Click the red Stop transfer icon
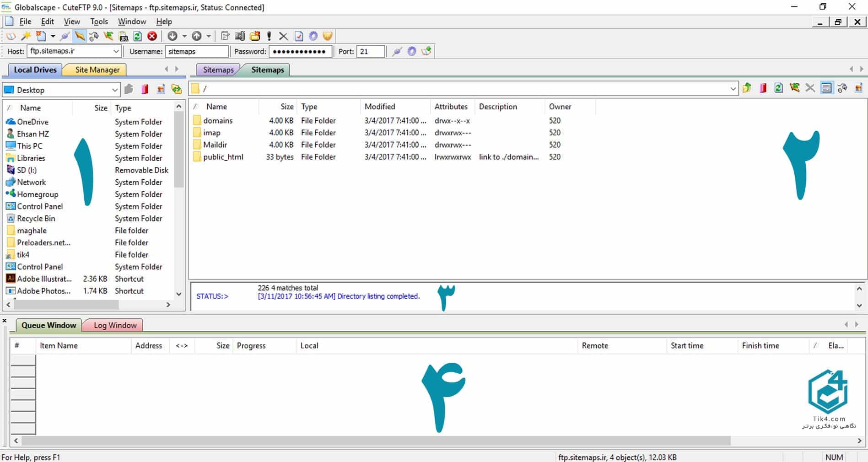Image resolution: width=868 pixels, height=462 pixels. [152, 36]
